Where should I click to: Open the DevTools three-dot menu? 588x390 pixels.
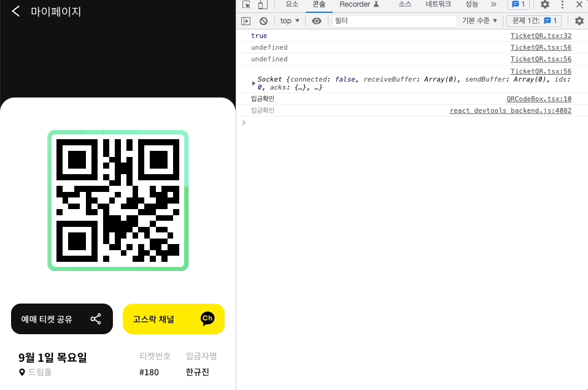(x=562, y=4)
